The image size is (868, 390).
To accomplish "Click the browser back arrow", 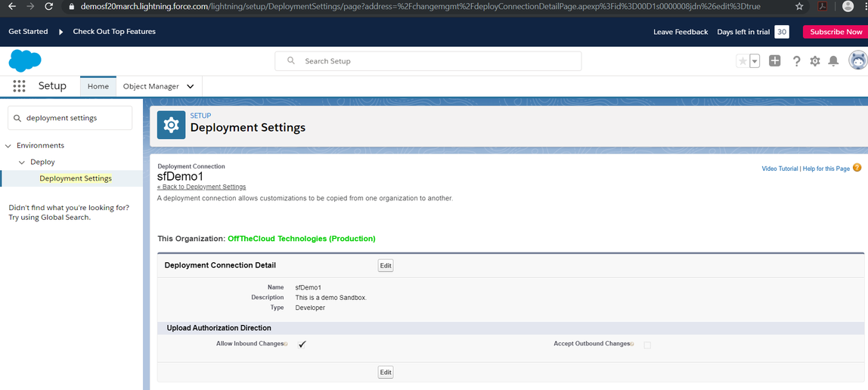I will (11, 6).
